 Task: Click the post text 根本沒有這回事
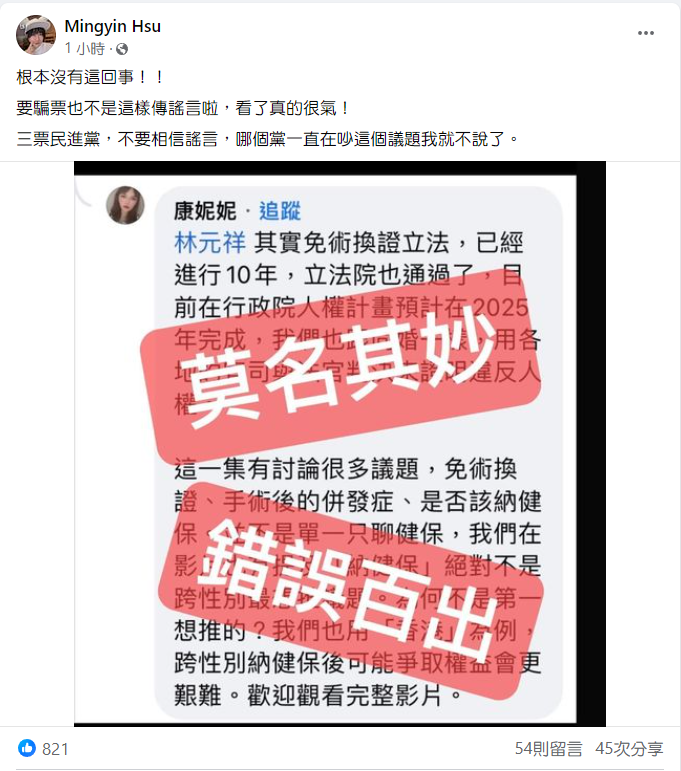pyautogui.click(x=90, y=77)
